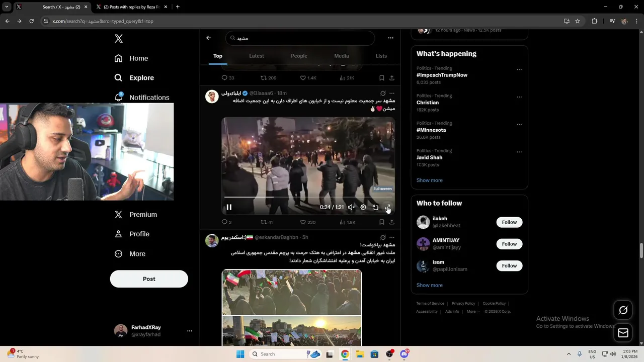Follow the AMINTIJAY account
Screen dimensions: 644x362
[x=509, y=244]
